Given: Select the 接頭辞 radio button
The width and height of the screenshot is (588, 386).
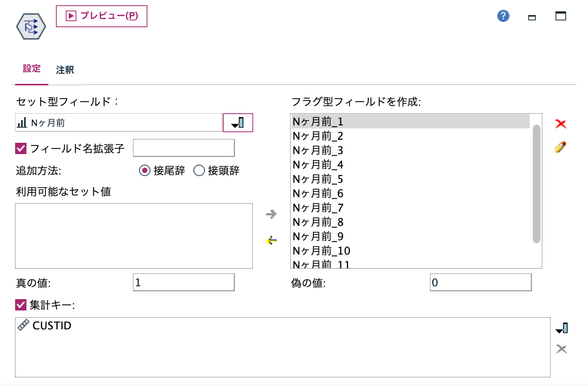Looking at the screenshot, I should 198,170.
